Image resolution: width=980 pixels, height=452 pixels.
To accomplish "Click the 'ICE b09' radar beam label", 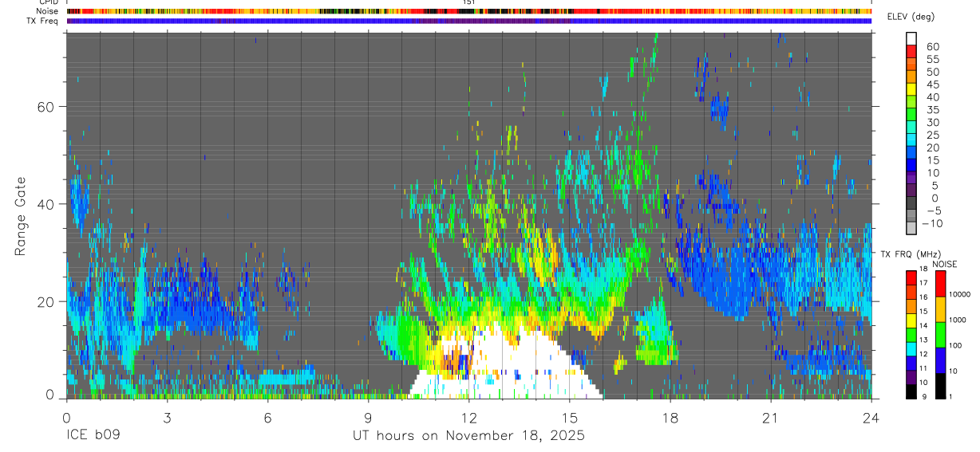I will point(93,436).
